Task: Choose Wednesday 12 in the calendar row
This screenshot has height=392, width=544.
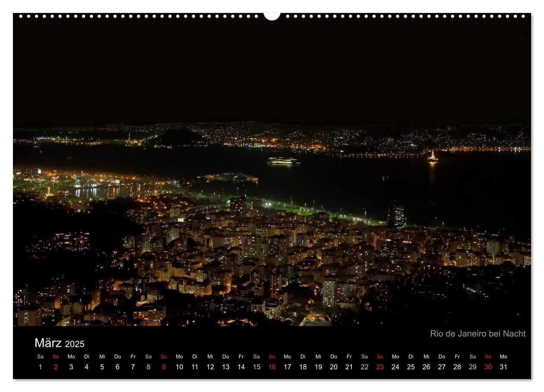Action: click(210, 367)
